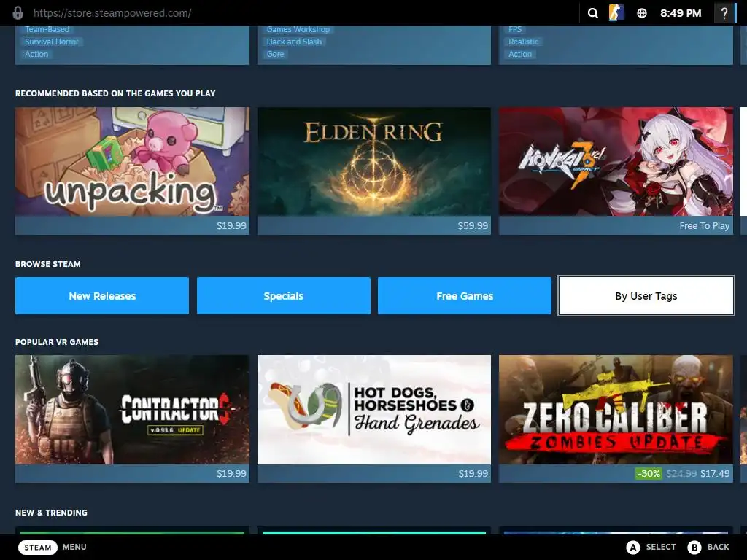This screenshot has height=560, width=747.
Task: Select the $19.99 price under Unpacking
Action: click(231, 226)
